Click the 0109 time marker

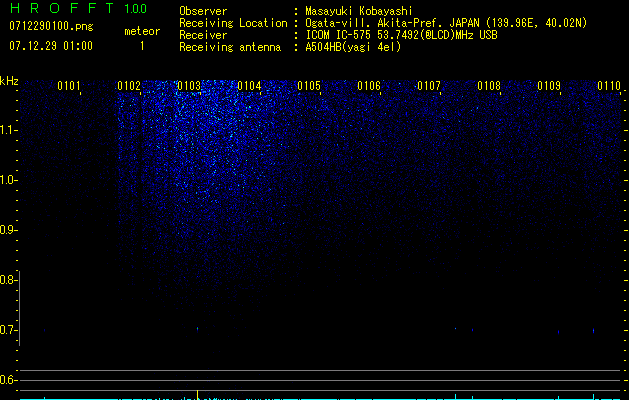tap(549, 86)
